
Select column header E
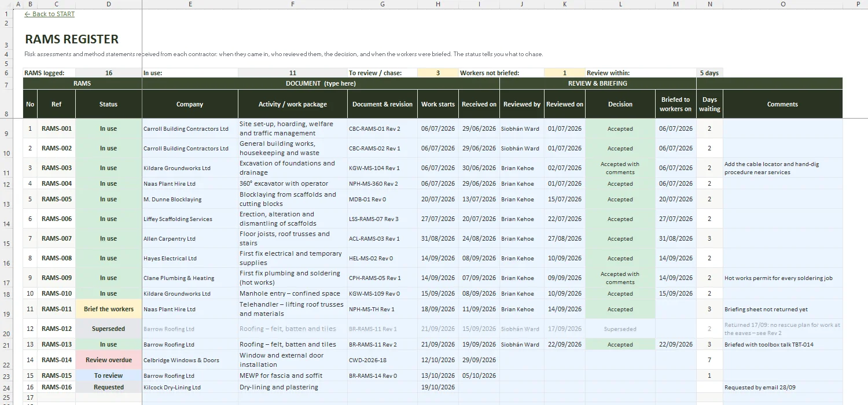pos(190,4)
